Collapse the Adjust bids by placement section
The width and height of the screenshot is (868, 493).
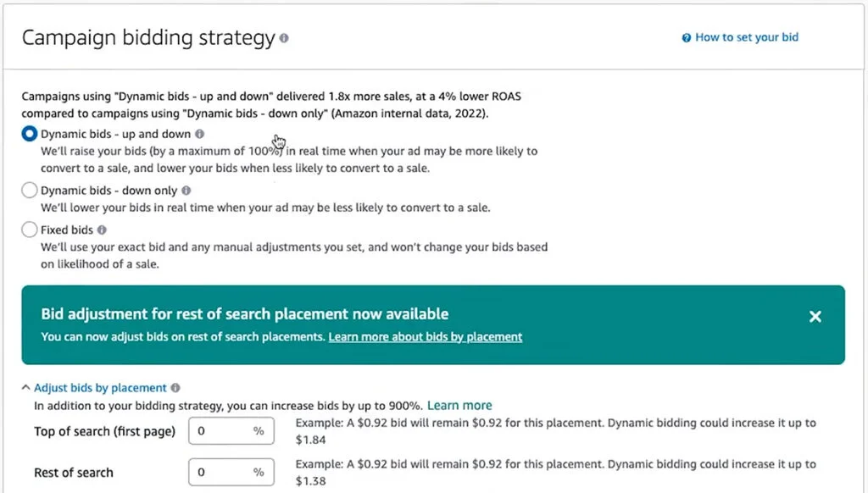102,387
